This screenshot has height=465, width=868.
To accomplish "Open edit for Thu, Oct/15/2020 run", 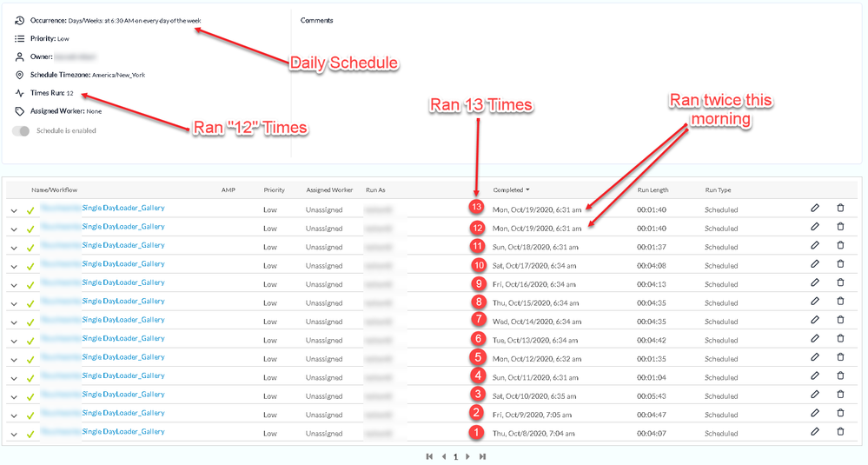I will [815, 301].
